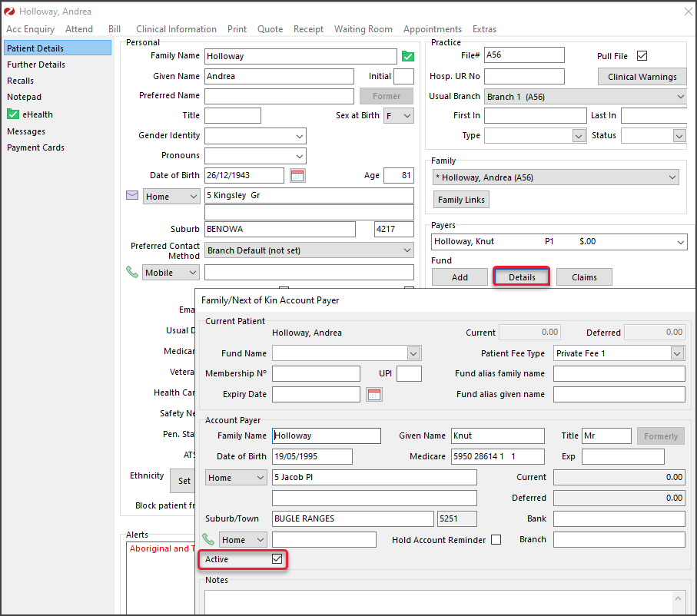Click the green phone icon beside Mobile

132,273
